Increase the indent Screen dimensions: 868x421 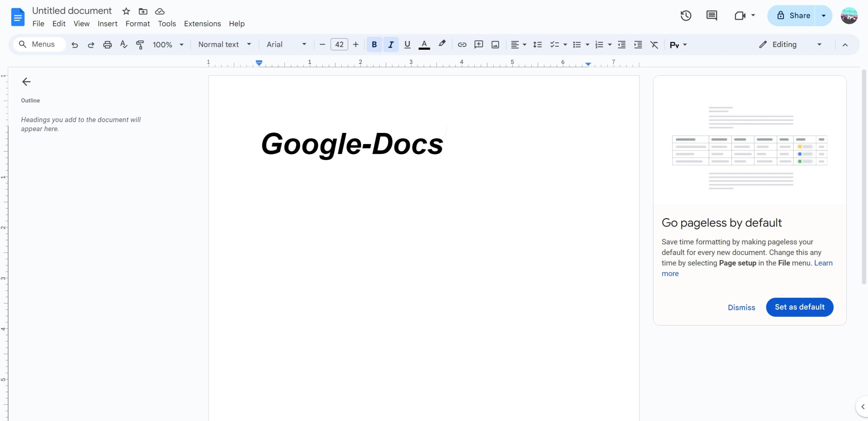click(638, 44)
